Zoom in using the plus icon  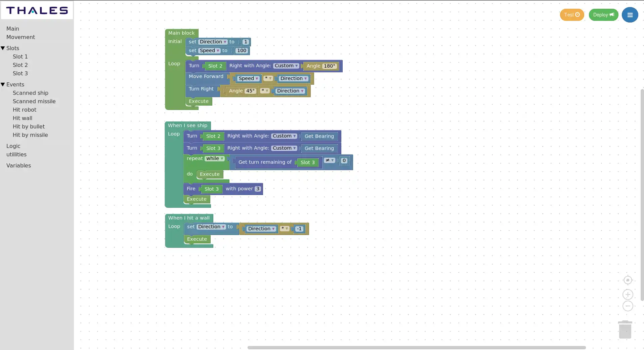[x=628, y=295]
